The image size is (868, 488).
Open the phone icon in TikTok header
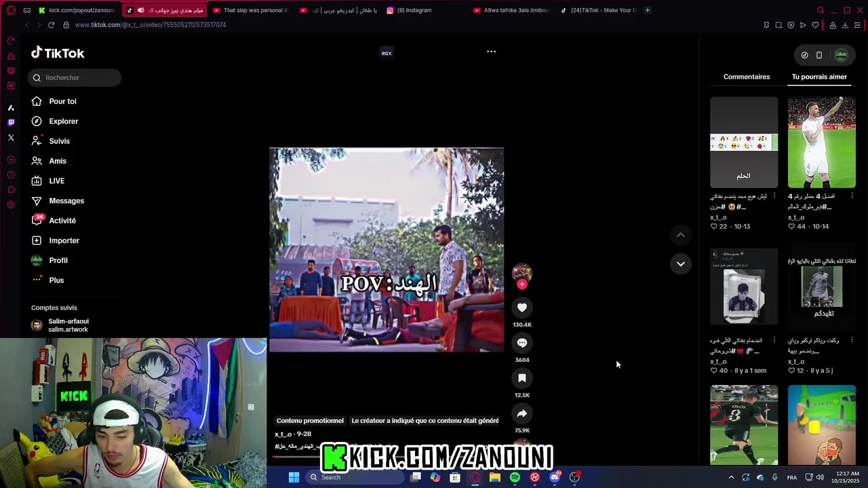coord(819,55)
